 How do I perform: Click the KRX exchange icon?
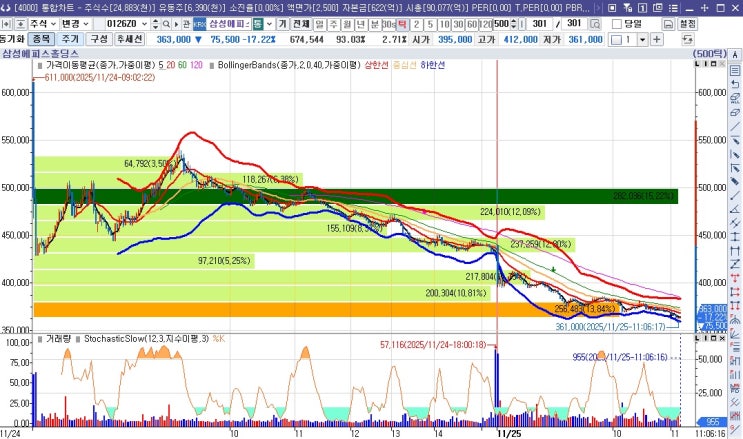[x=199, y=24]
